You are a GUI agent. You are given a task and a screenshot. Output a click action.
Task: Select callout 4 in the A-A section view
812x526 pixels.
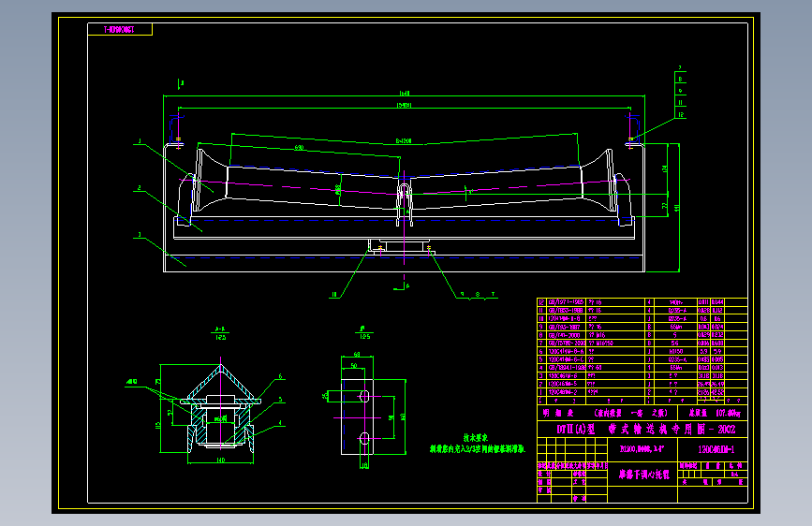[280, 423]
